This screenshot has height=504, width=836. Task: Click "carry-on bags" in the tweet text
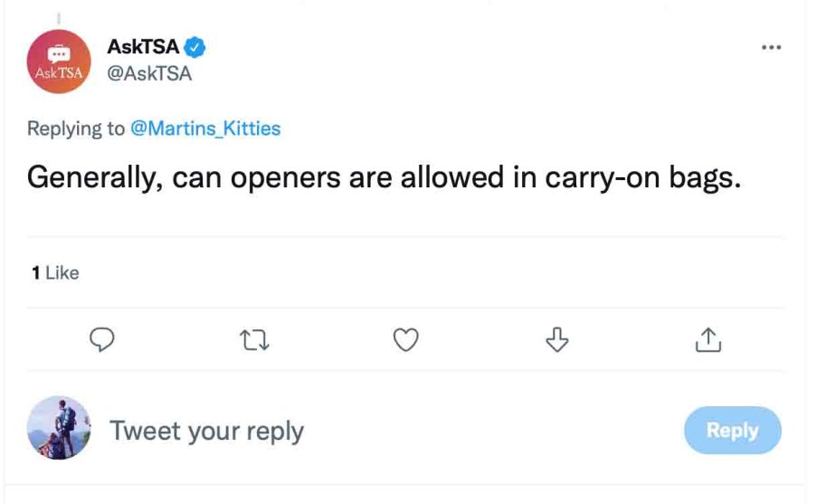[x=642, y=178]
